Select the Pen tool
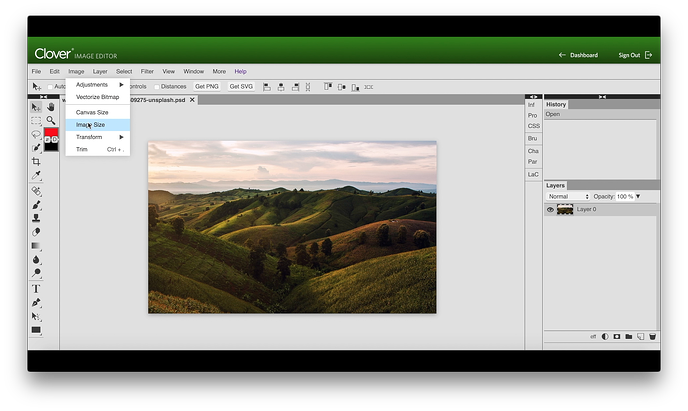The image size is (688, 411). pyautogui.click(x=36, y=303)
